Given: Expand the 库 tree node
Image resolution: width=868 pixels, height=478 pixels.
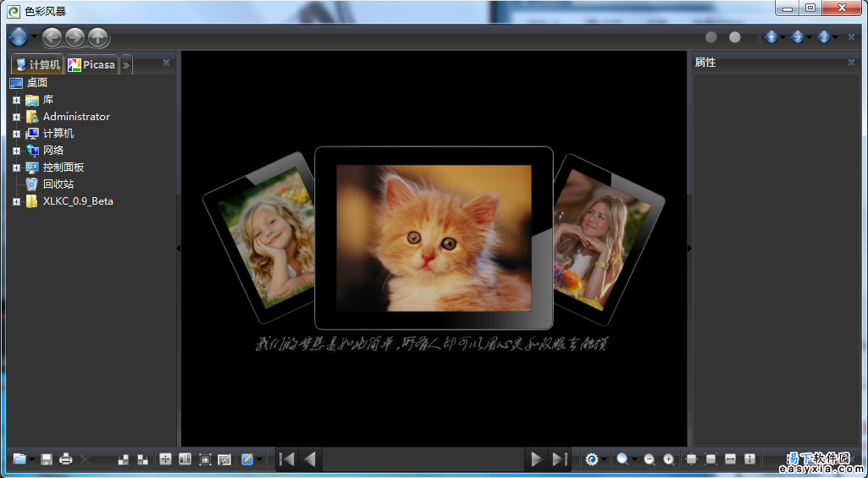Looking at the screenshot, I should 16,100.
